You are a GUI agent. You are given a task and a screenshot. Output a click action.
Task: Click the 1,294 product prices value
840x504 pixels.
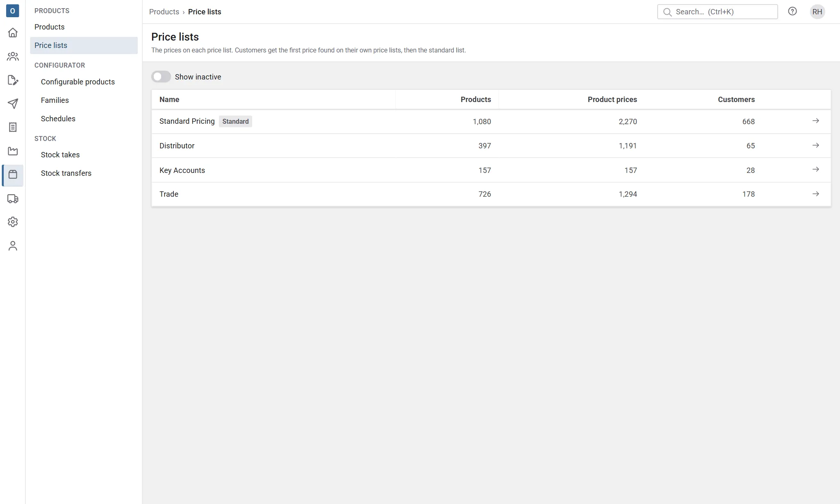click(628, 194)
